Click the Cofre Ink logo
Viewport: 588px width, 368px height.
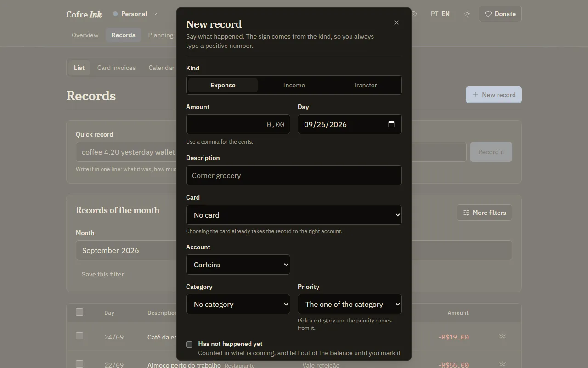pyautogui.click(x=84, y=14)
